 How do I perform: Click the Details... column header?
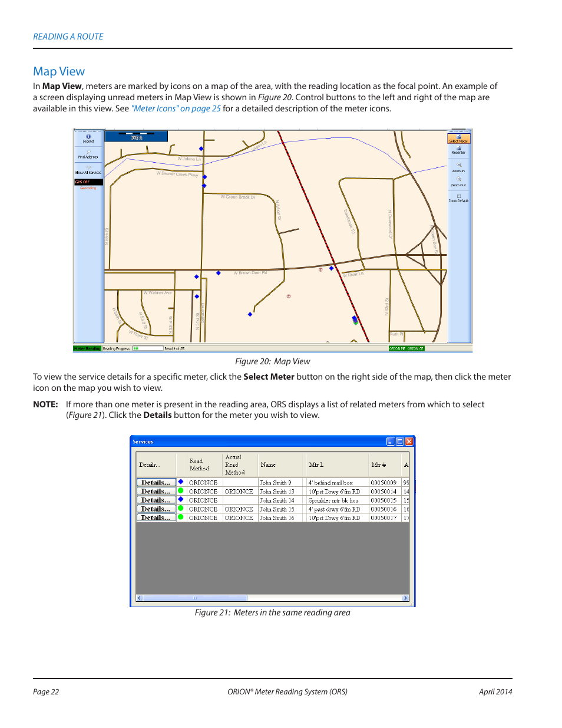pos(156,465)
